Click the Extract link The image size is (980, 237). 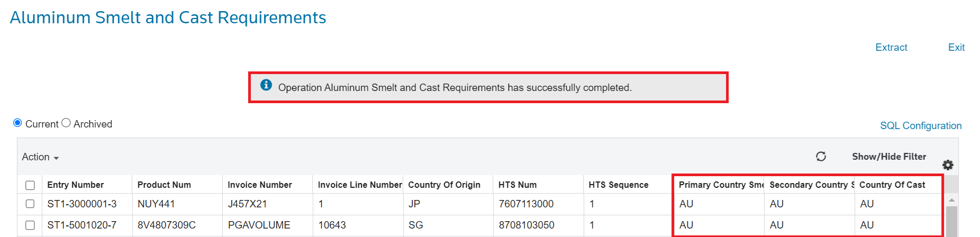click(x=891, y=48)
